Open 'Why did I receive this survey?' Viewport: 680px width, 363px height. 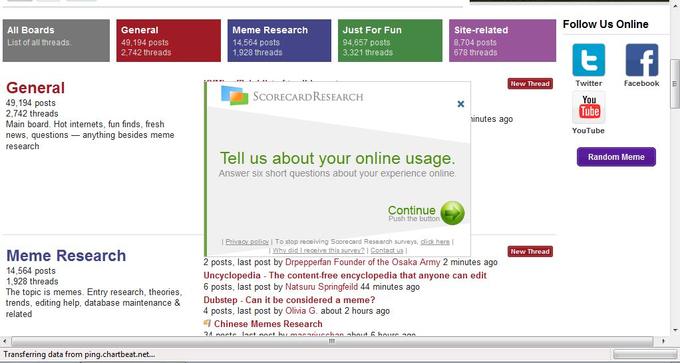point(318,250)
